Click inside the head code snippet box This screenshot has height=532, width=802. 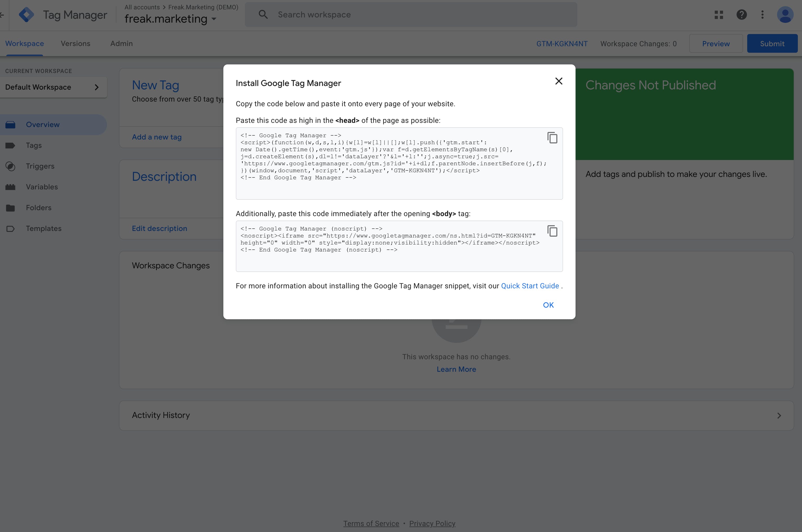[399, 164]
